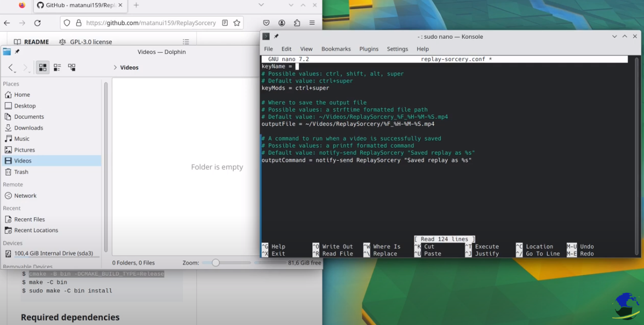Expand the Videos breadcrumb chevron
Screen dimensions: 644x325
[115, 67]
